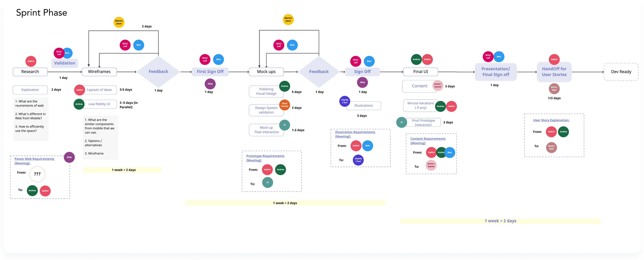This screenshot has width=644, height=260.
Task: Select the Di avatar on Final Prototype Interaction
Action: pos(402,122)
